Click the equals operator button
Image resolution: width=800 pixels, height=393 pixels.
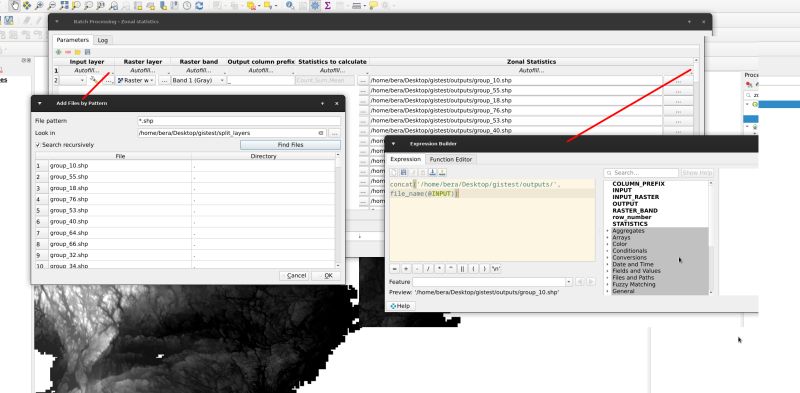pos(394,269)
